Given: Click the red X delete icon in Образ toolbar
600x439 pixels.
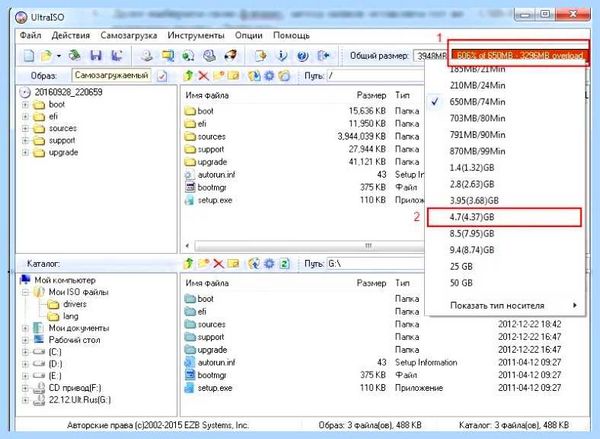Looking at the screenshot, I should (203, 76).
